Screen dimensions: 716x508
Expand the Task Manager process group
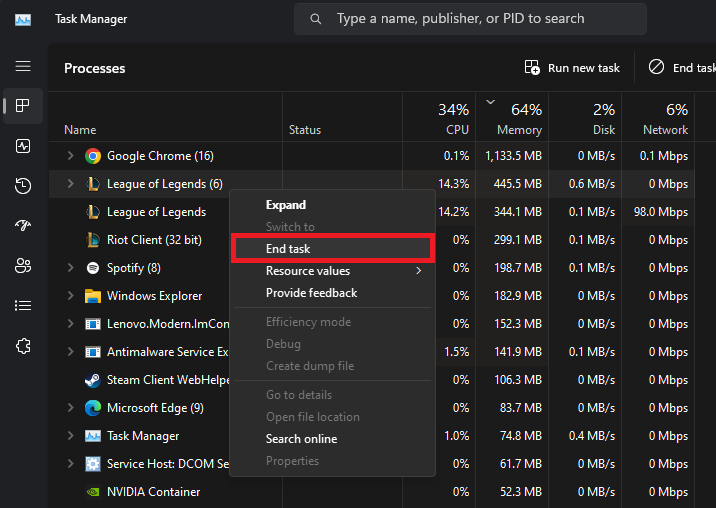[70, 436]
